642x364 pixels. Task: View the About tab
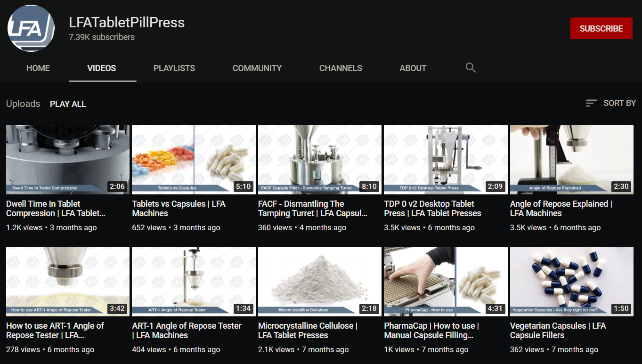(x=413, y=68)
